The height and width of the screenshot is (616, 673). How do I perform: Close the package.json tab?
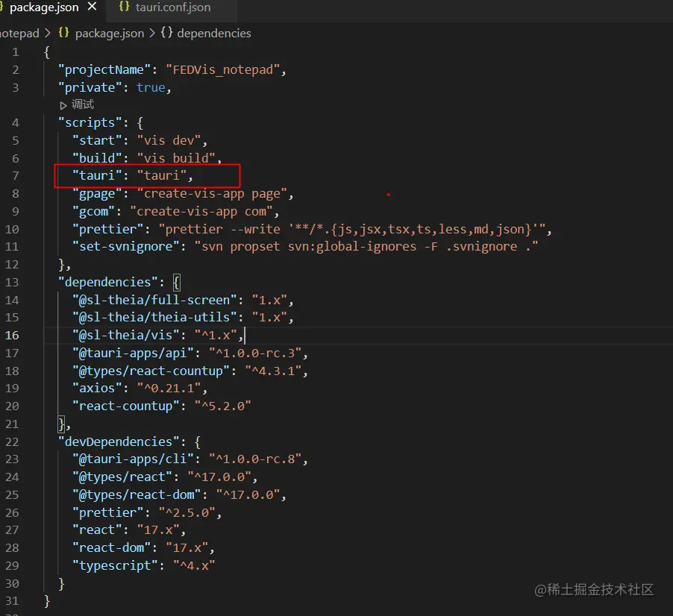93,7
